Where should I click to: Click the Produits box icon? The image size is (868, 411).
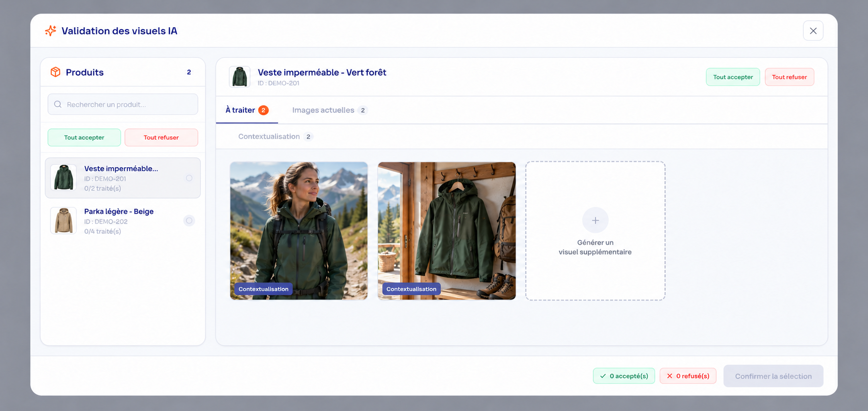click(56, 72)
